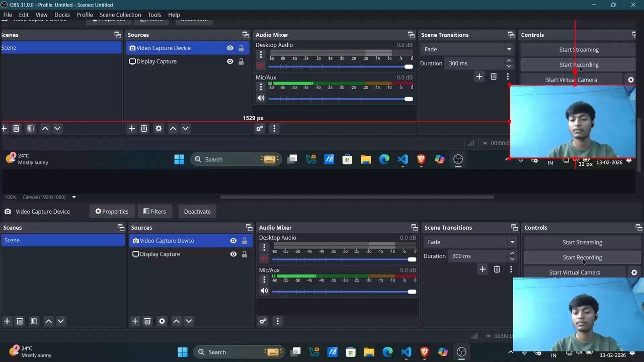
Task: Click Start Streaming in the bottom Controls dock
Action: (x=582, y=242)
